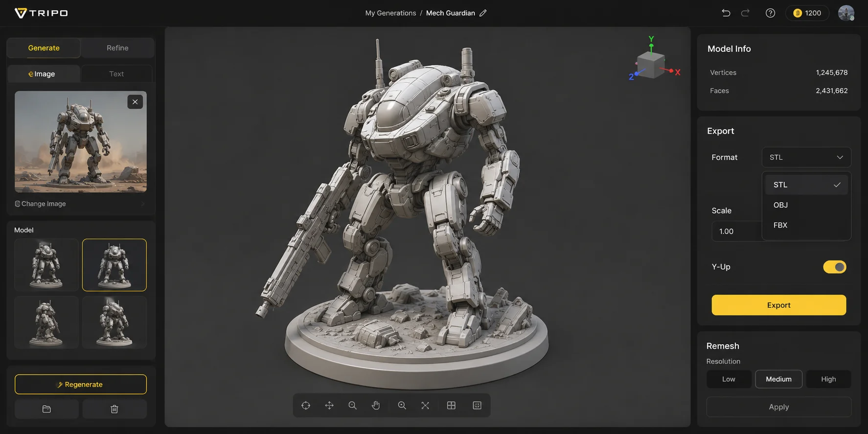Switch to the Text input tab
868x434 pixels.
(x=116, y=74)
